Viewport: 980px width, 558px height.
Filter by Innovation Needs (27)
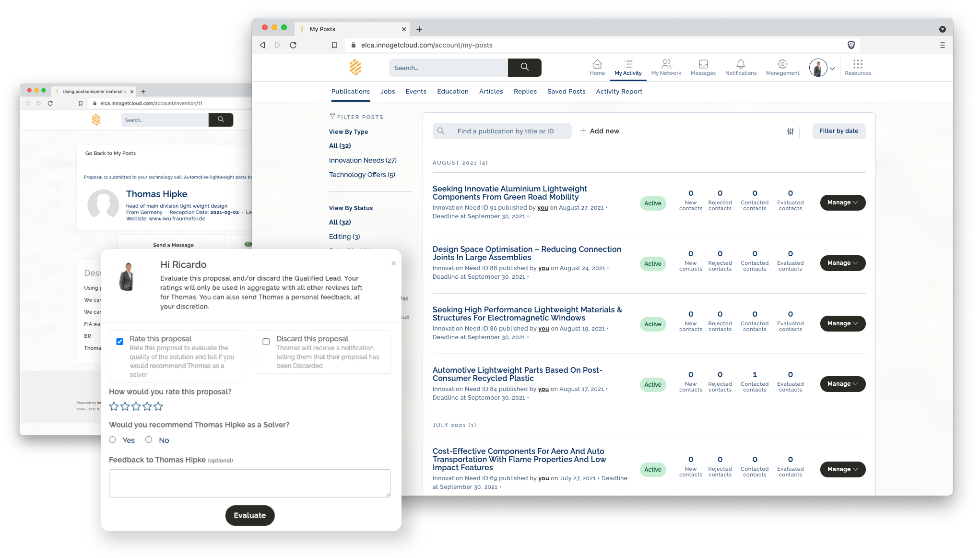point(363,160)
